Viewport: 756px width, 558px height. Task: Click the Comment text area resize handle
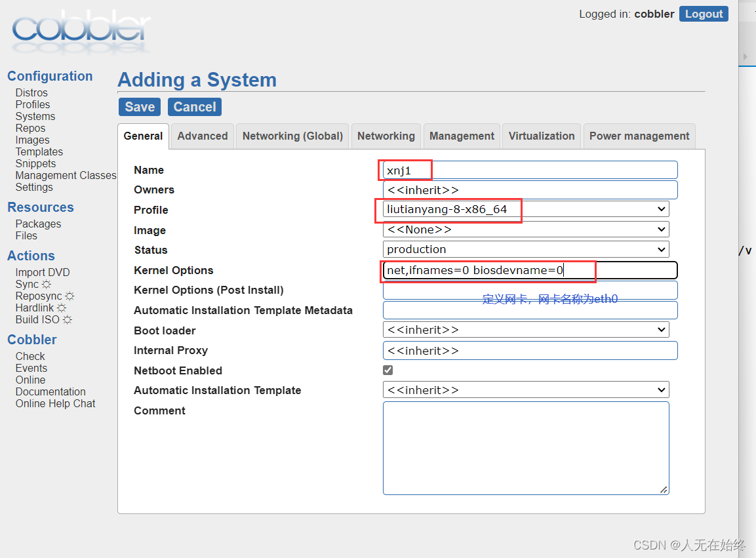click(664, 490)
